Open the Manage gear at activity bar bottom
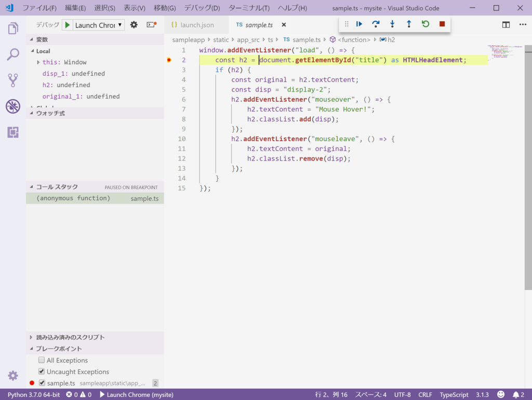 point(13,375)
